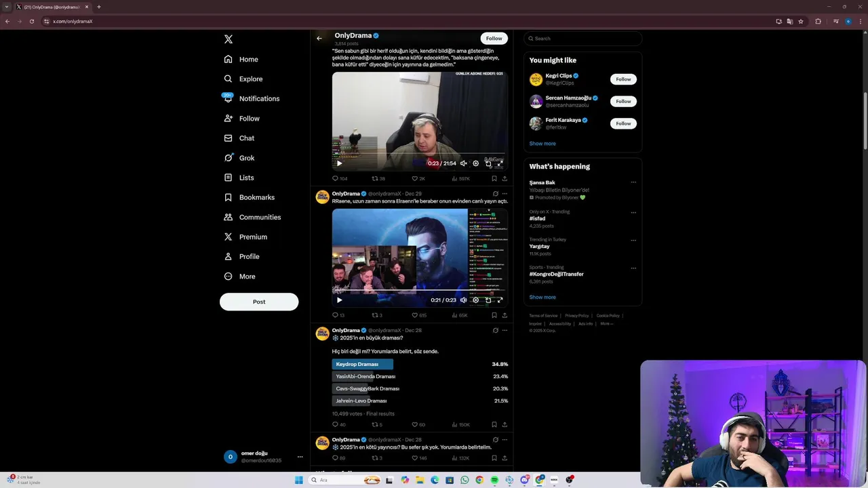Click Show more under You might like
The width and height of the screenshot is (868, 488).
tap(542, 144)
